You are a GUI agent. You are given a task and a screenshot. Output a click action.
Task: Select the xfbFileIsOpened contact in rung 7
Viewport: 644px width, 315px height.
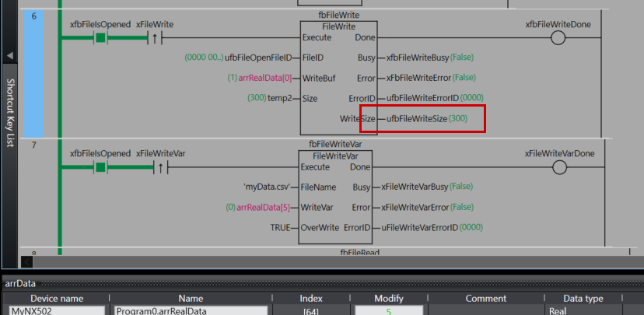[100, 166]
